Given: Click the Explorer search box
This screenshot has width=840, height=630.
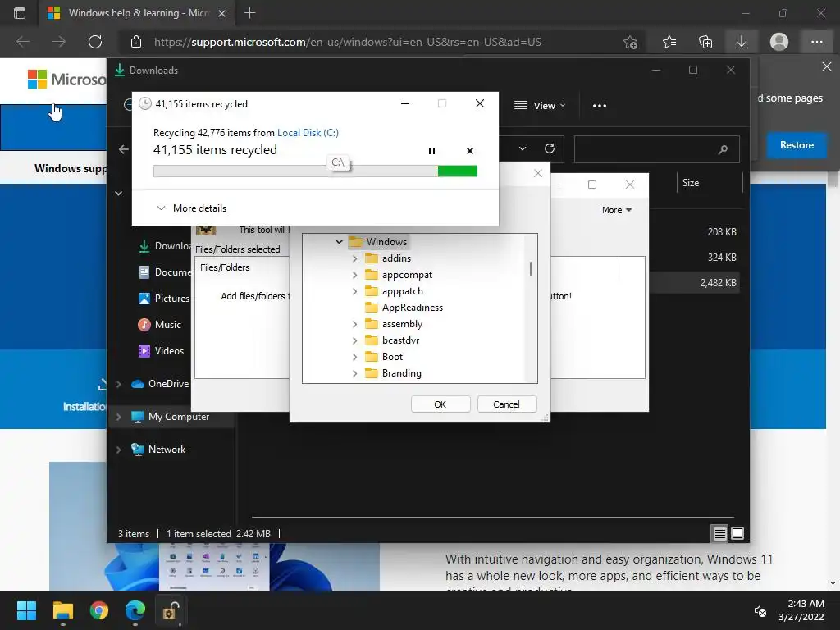Looking at the screenshot, I should 657,149.
